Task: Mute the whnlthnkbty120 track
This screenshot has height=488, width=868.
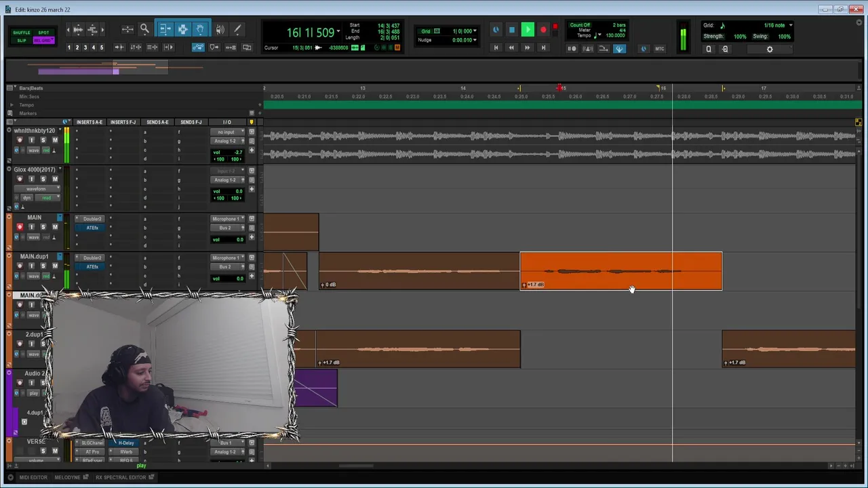Action: 54,140
